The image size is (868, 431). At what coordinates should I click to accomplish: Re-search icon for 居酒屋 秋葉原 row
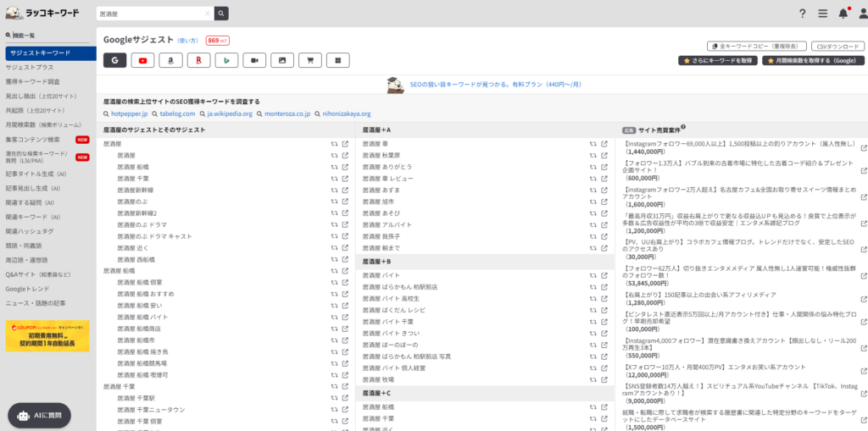coord(593,156)
